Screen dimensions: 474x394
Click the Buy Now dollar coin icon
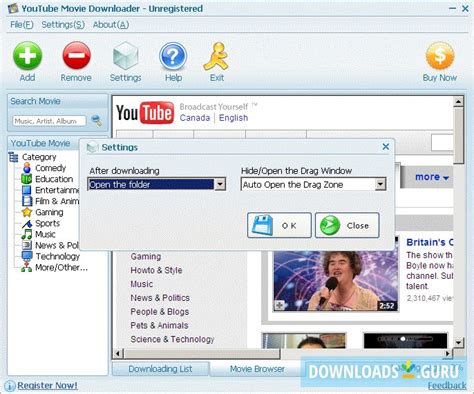pyautogui.click(x=440, y=56)
